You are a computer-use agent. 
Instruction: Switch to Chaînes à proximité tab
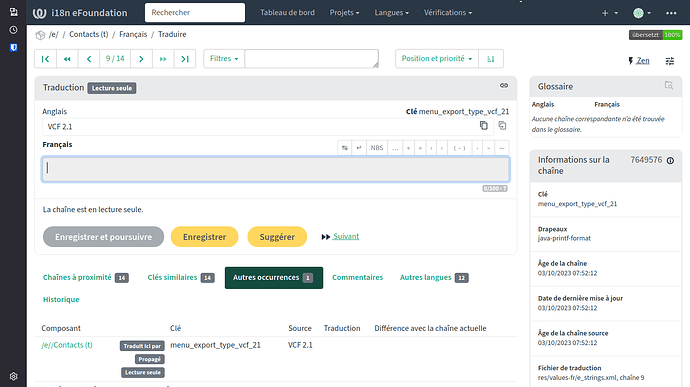coord(86,277)
